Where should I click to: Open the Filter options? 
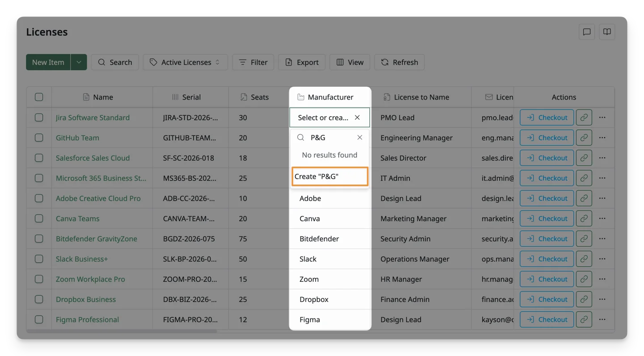click(253, 62)
